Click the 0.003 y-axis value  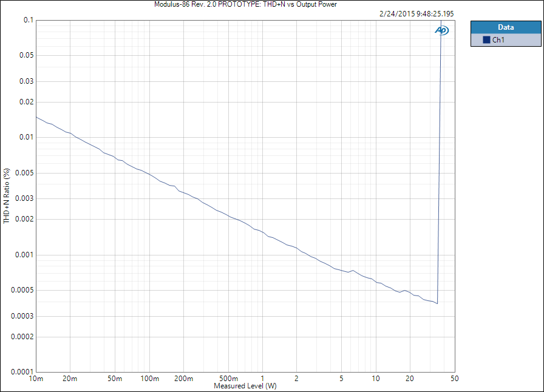(x=25, y=198)
